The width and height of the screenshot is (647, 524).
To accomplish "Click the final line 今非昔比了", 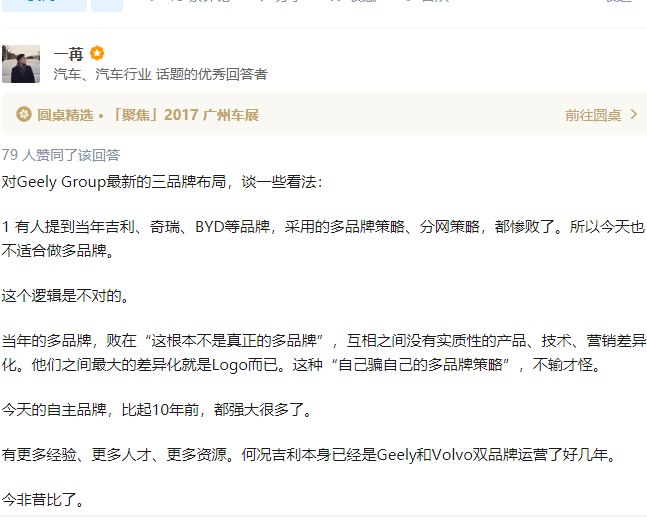I will [x=43, y=500].
